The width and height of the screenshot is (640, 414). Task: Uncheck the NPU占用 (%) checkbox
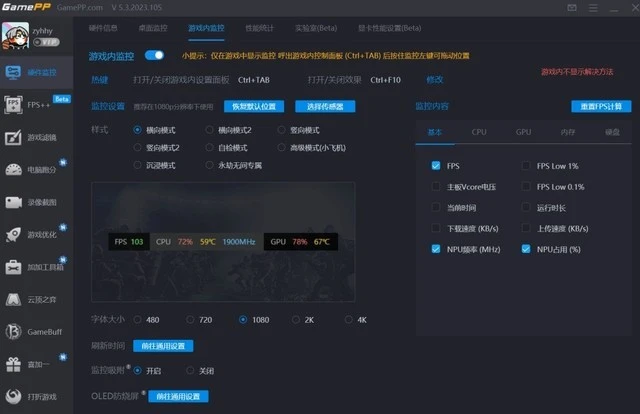(526, 249)
